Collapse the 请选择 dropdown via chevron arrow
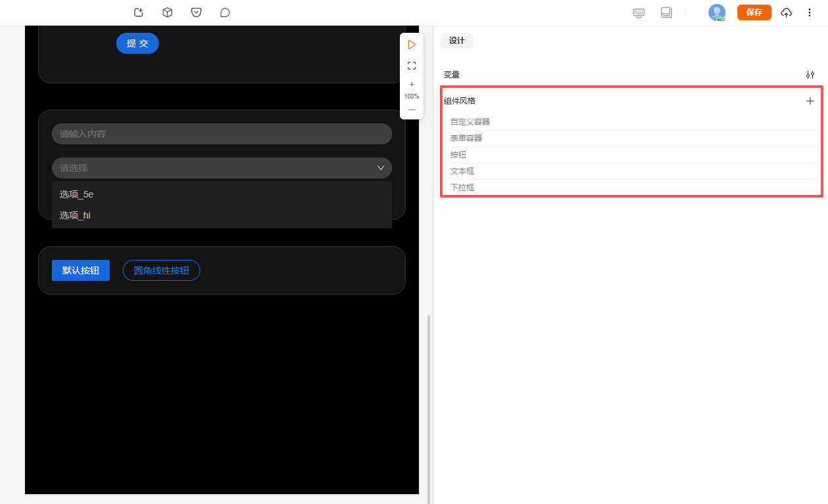The height and width of the screenshot is (504, 828). coord(381,168)
